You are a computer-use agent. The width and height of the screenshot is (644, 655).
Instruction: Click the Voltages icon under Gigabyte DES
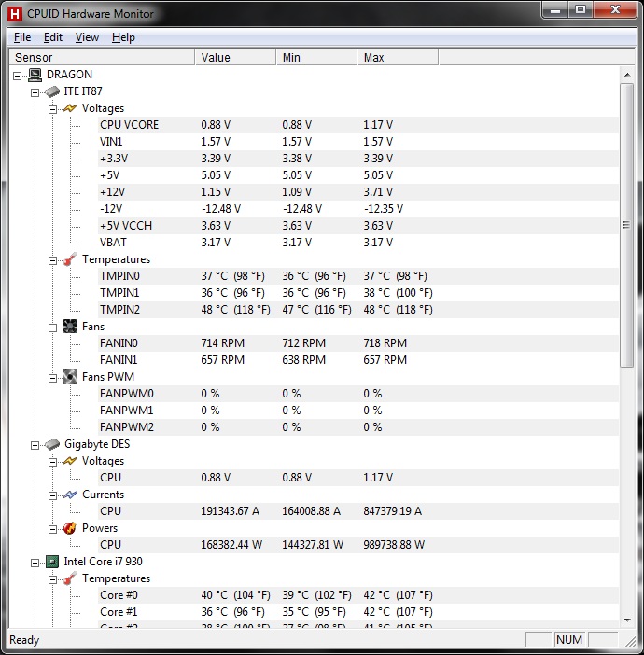(70, 461)
